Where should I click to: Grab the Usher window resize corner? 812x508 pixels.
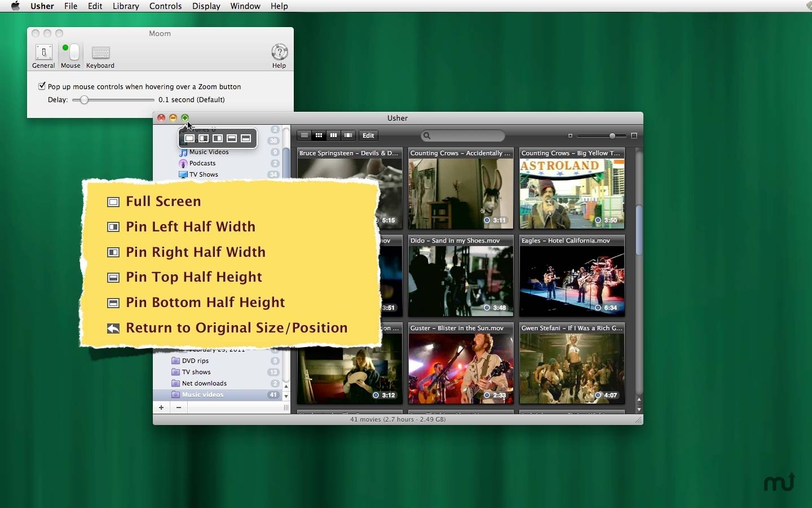coord(638,420)
